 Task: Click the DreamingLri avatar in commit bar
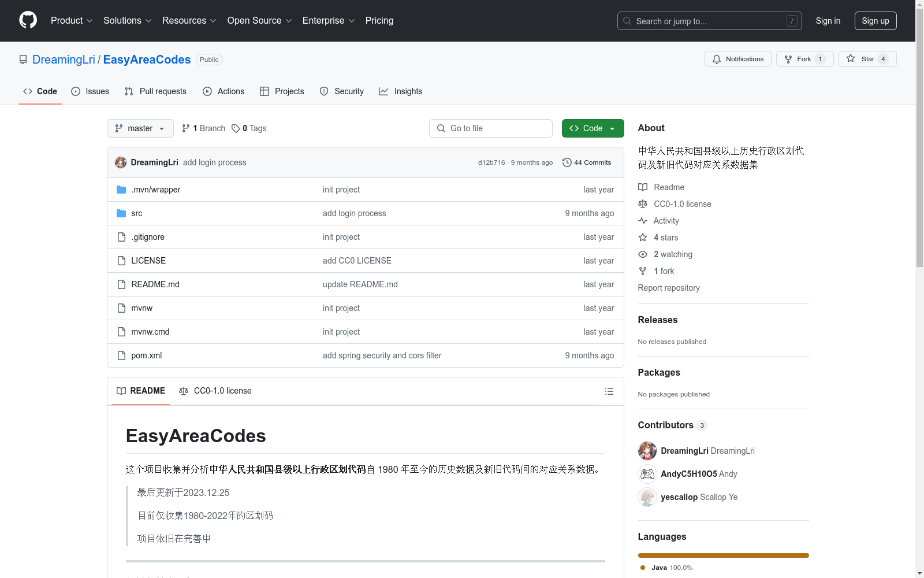[x=121, y=162]
